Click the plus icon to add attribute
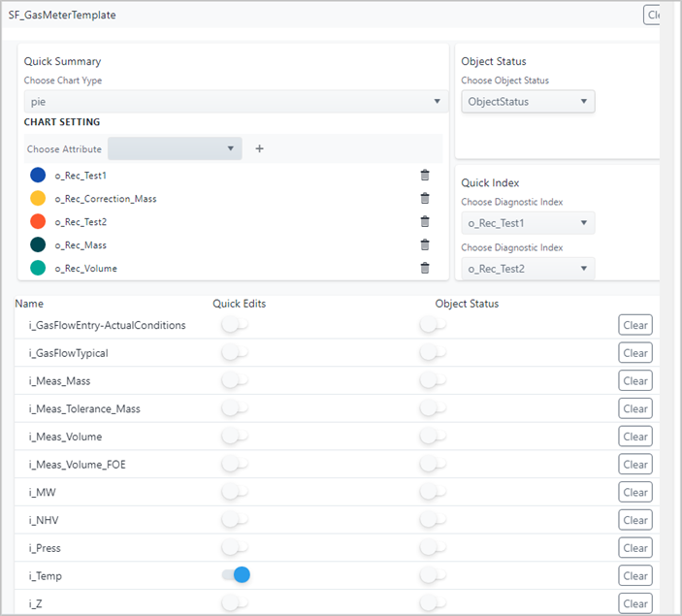The height and width of the screenshot is (616, 682). pos(259,148)
